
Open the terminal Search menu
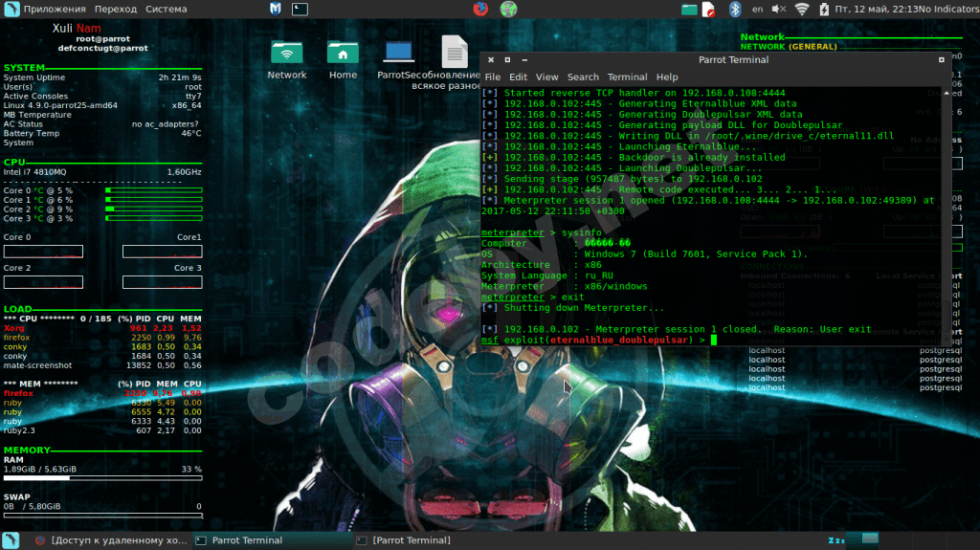pos(583,77)
